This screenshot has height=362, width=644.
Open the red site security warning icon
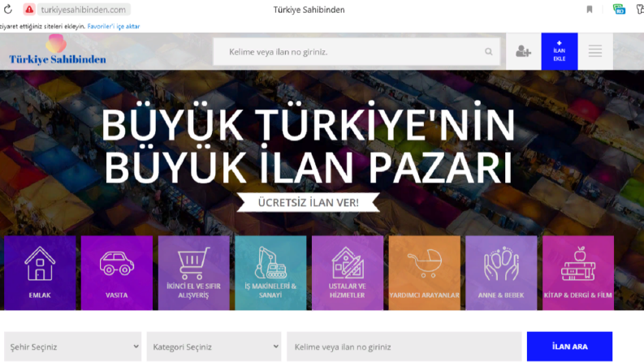pos(29,9)
